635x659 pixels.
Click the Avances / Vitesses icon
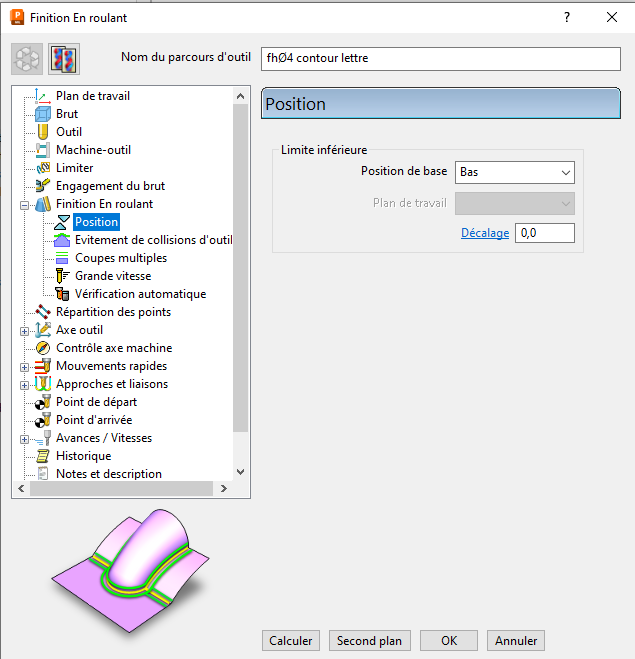[43, 438]
